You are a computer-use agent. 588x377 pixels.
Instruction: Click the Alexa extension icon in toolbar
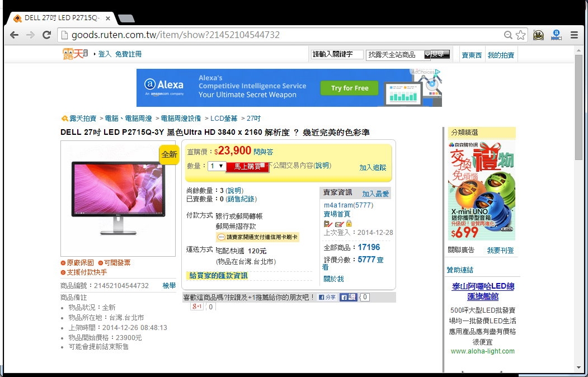[557, 35]
